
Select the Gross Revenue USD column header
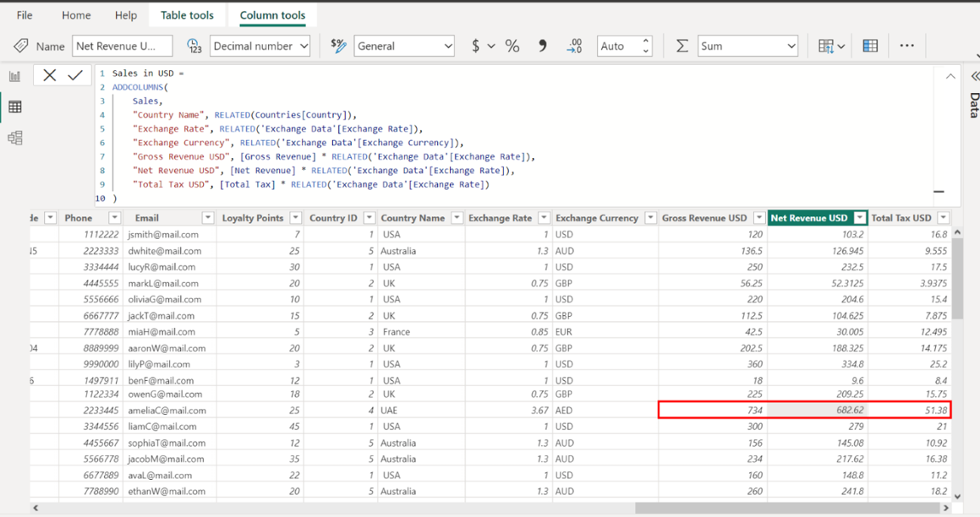[704, 218]
